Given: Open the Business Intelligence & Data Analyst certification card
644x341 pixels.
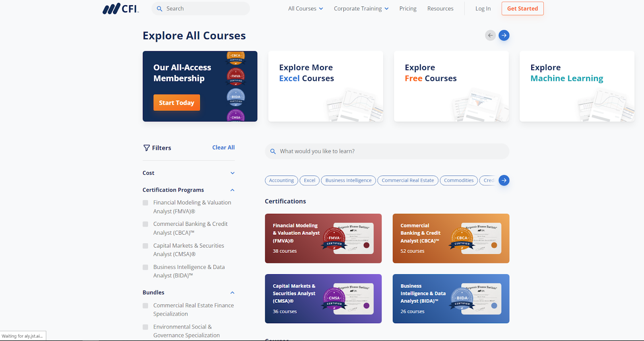Looking at the screenshot, I should 451,299.
